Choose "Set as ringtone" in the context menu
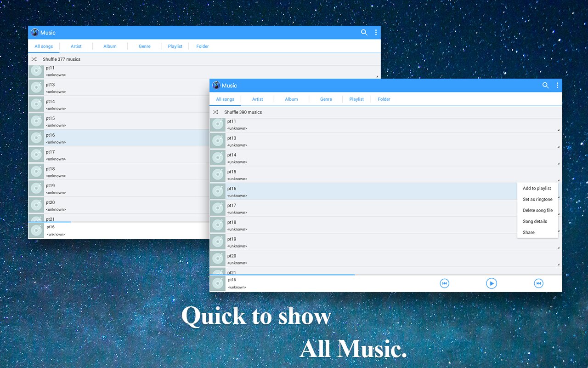Image resolution: width=588 pixels, height=368 pixels. pyautogui.click(x=537, y=199)
